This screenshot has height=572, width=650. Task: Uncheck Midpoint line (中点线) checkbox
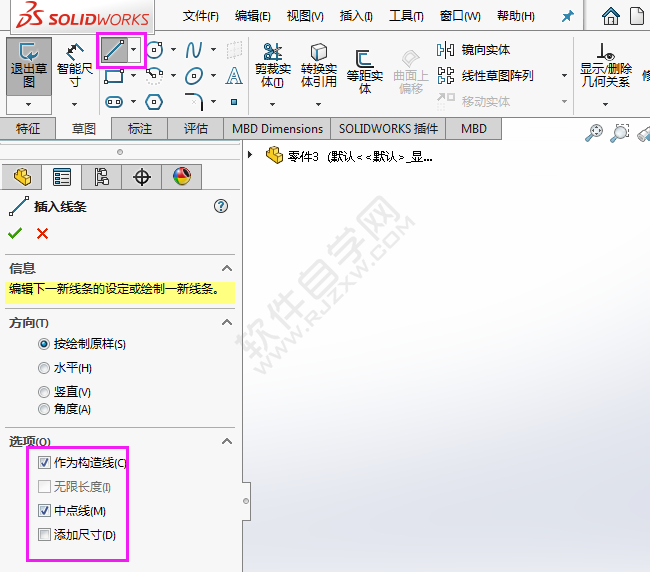coord(44,511)
